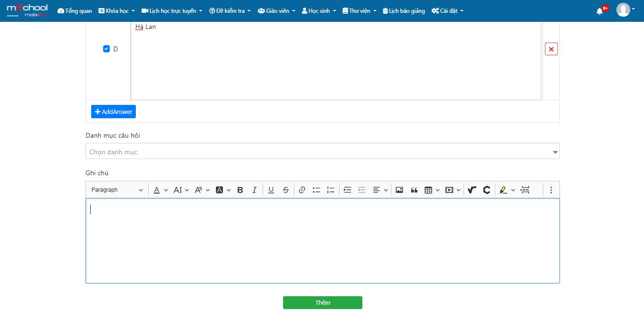Viewport: 644px width, 310px height.
Task: Insert a hyperlink using the link icon
Action: (x=302, y=190)
